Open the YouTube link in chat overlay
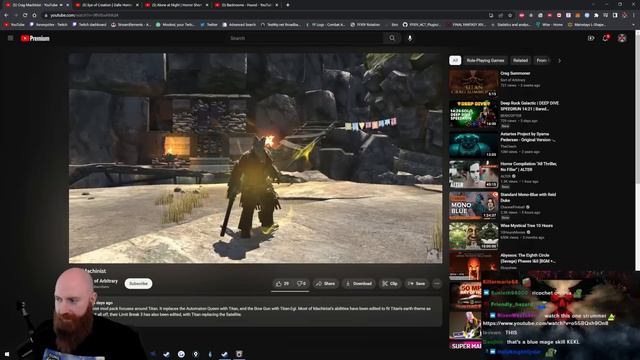 click(x=545, y=323)
